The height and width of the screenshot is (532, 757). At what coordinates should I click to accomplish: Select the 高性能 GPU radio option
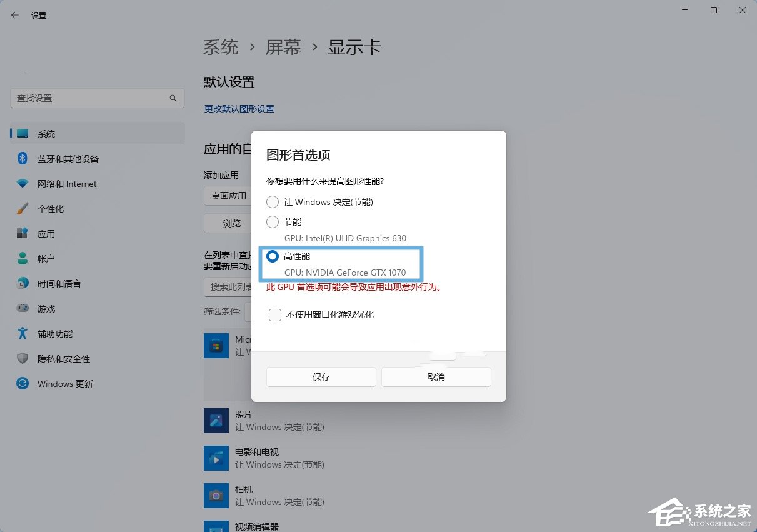(x=273, y=256)
